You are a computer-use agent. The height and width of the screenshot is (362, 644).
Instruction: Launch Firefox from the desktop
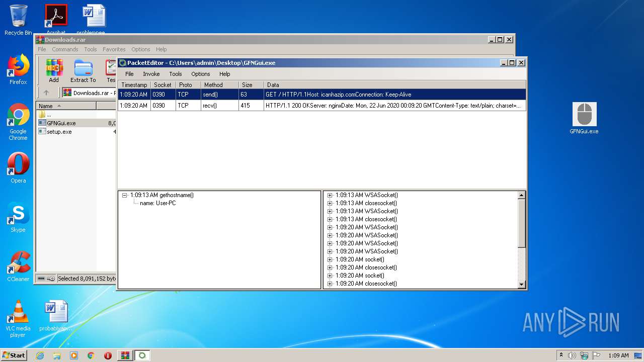18,69
